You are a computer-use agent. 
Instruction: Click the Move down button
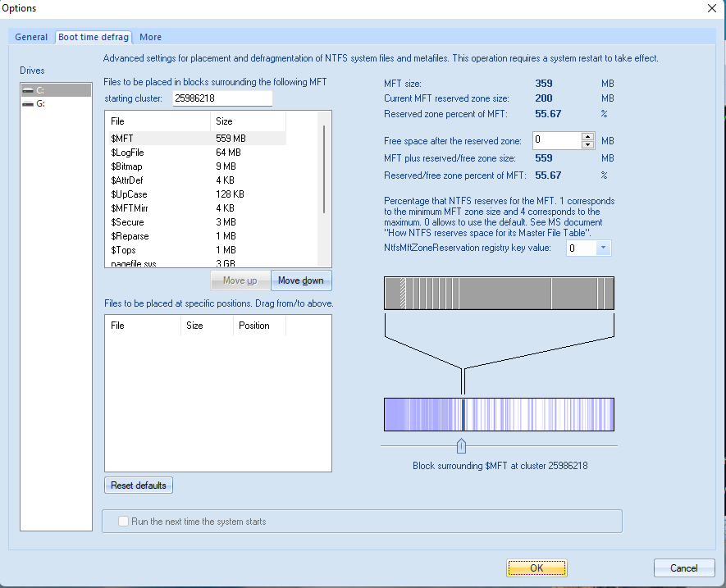point(300,280)
